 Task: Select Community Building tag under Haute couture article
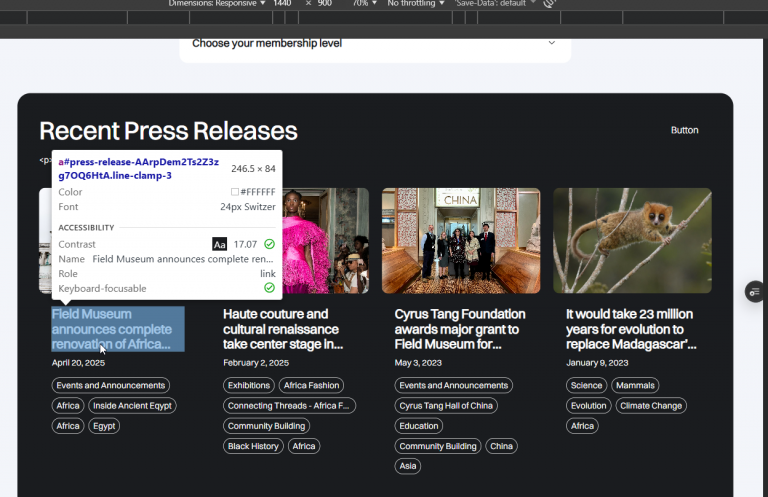tap(266, 426)
